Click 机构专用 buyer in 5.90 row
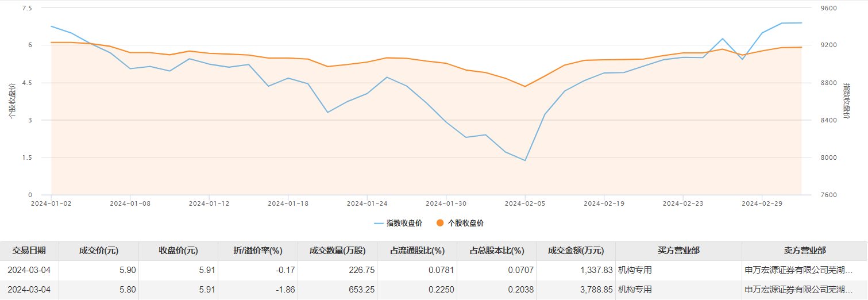 (x=635, y=270)
